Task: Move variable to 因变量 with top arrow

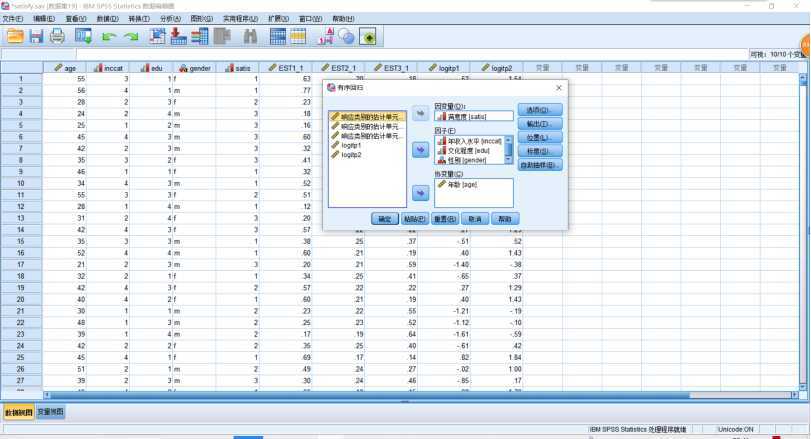Action: [x=420, y=113]
